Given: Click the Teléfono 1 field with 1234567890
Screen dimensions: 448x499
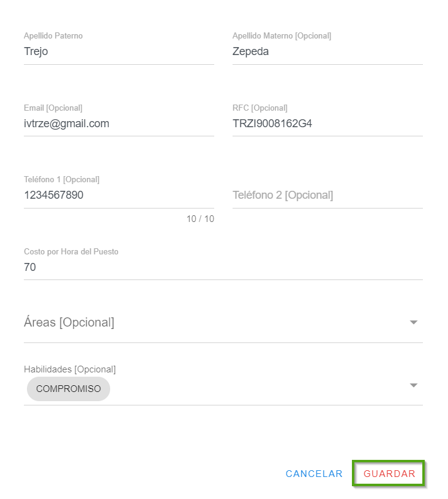Looking at the screenshot, I should [x=119, y=196].
